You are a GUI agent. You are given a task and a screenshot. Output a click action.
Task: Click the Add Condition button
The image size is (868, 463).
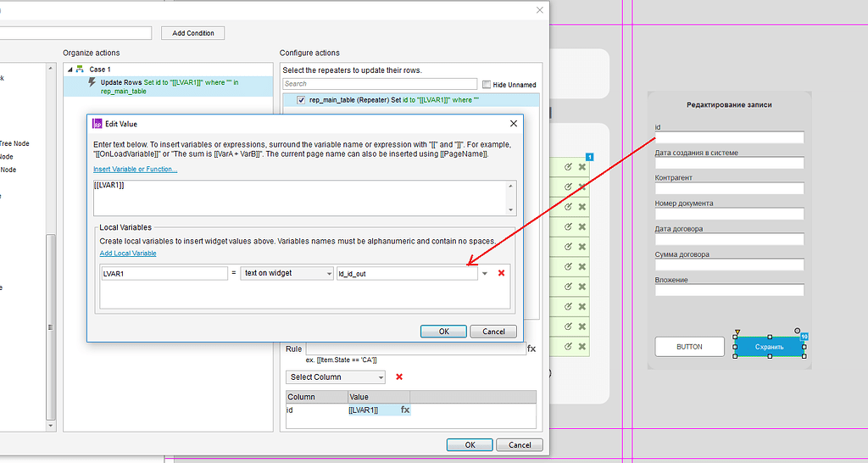click(x=192, y=33)
